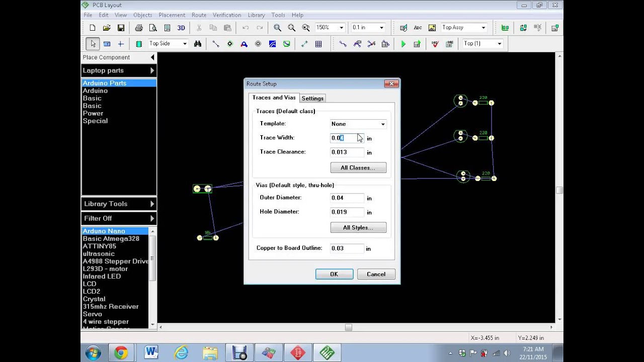Click the New file icon
Screen dimensions: 644x362
92,28
